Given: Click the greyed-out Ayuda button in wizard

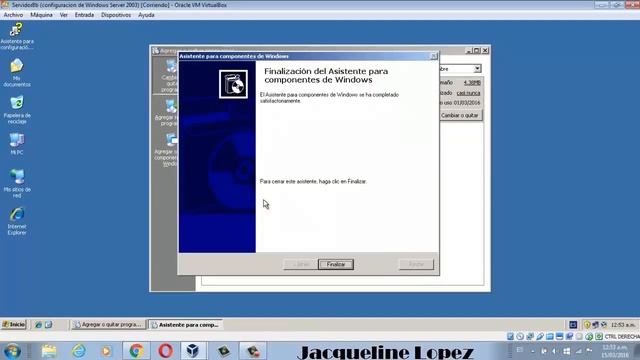Looking at the screenshot, I should pos(416,264).
